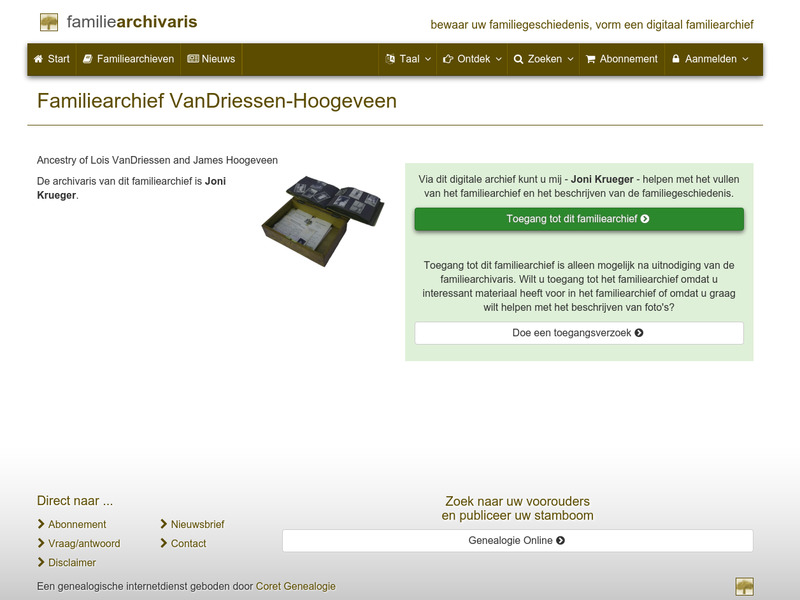Expand the Zoeken dropdown

[x=547, y=59]
